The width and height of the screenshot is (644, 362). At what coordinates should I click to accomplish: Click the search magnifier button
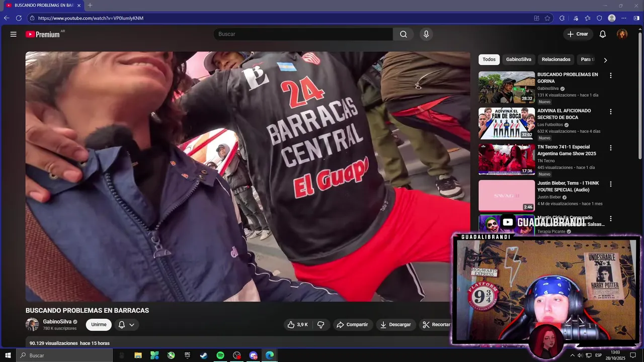[x=403, y=34]
